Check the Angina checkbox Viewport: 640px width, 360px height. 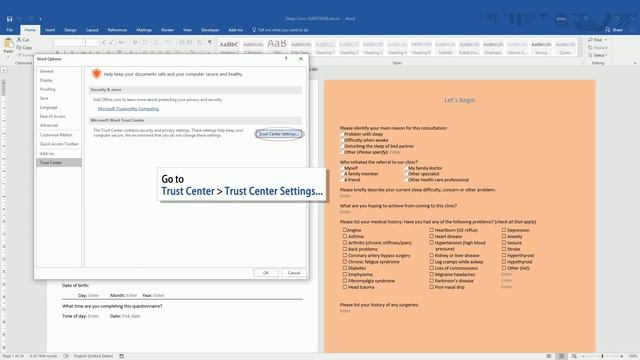(345, 230)
